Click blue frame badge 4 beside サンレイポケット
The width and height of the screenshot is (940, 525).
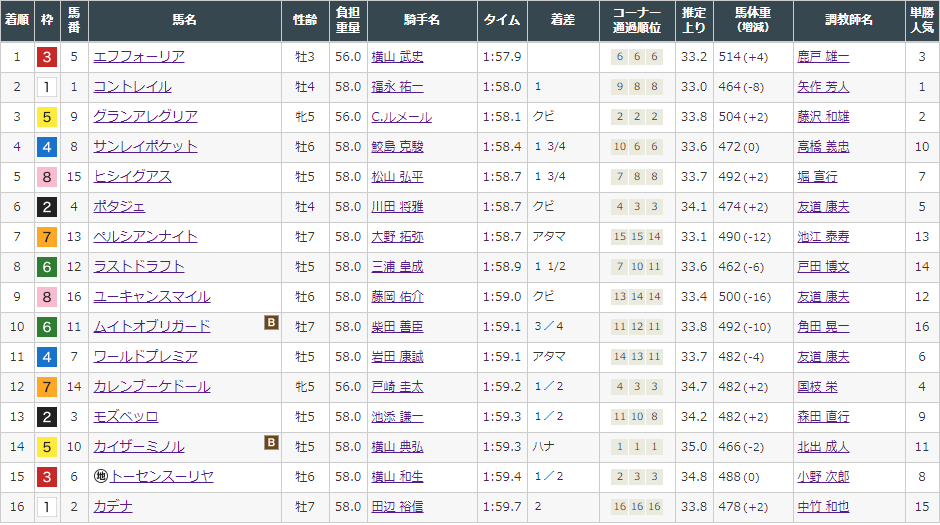point(47,147)
